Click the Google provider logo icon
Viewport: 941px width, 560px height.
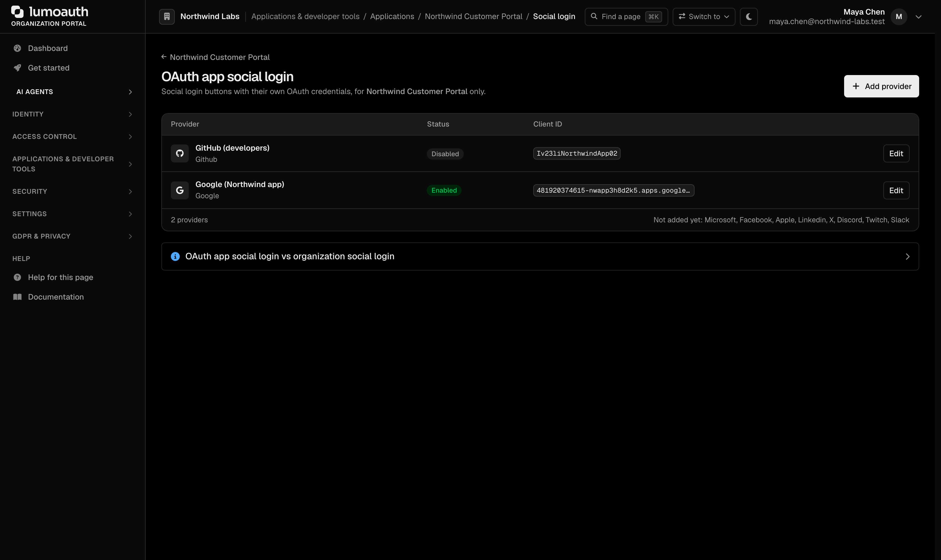coord(180,190)
